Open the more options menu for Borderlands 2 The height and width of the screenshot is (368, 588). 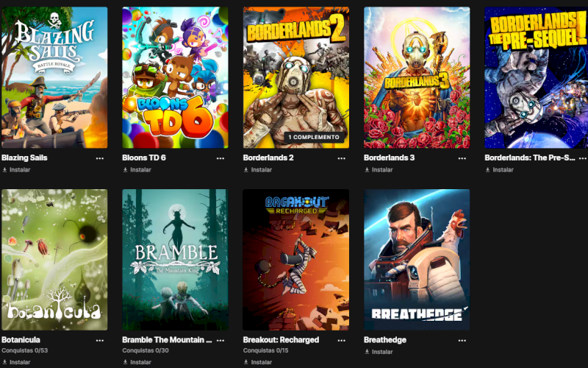pos(341,158)
